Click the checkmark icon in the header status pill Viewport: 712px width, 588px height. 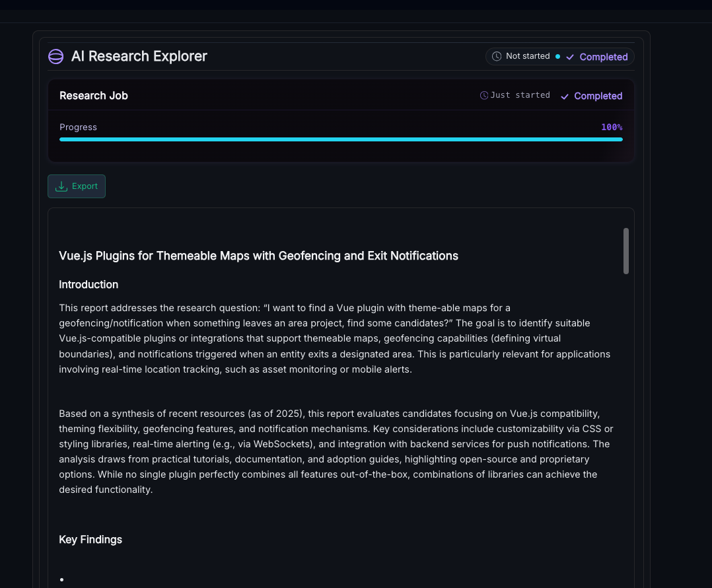(570, 57)
